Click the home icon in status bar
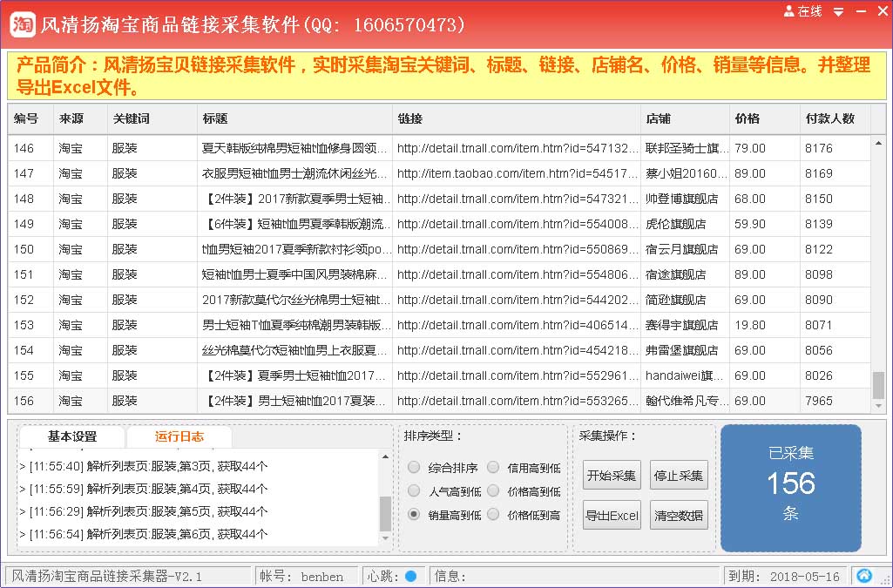 click(864, 576)
